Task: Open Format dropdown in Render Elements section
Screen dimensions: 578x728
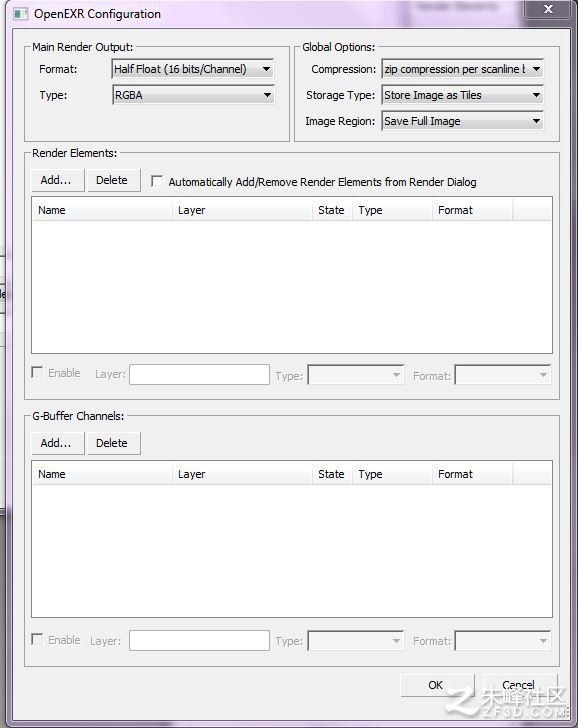Action: [x=503, y=375]
